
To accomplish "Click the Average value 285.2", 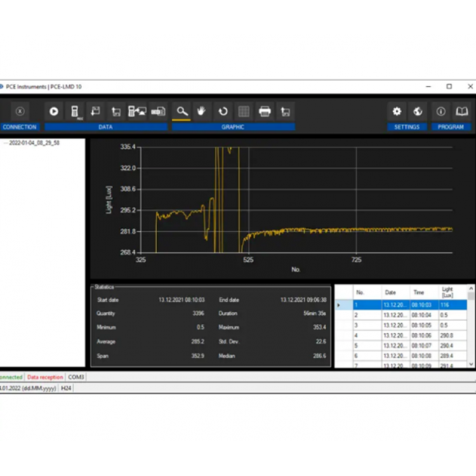I will [197, 341].
